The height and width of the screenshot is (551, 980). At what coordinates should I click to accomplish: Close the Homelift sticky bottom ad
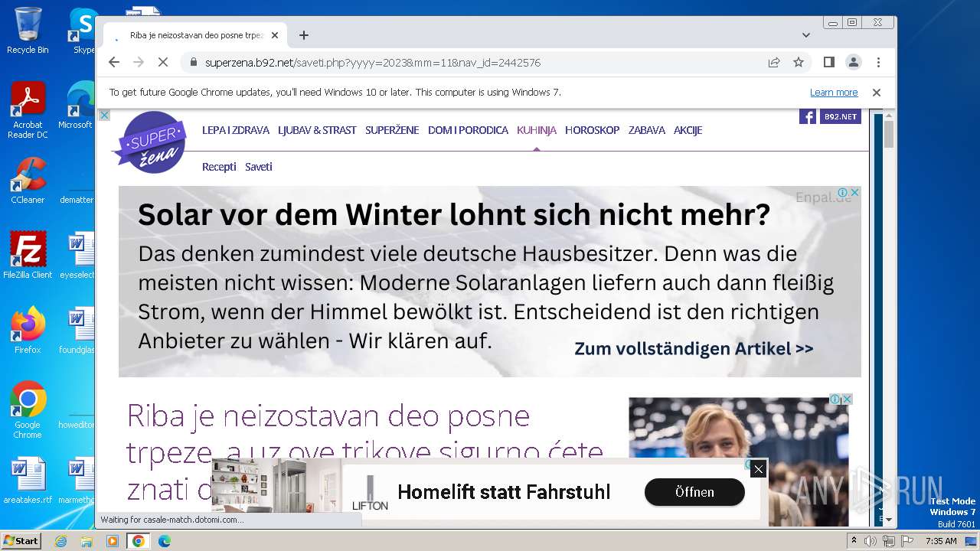pyautogui.click(x=758, y=469)
